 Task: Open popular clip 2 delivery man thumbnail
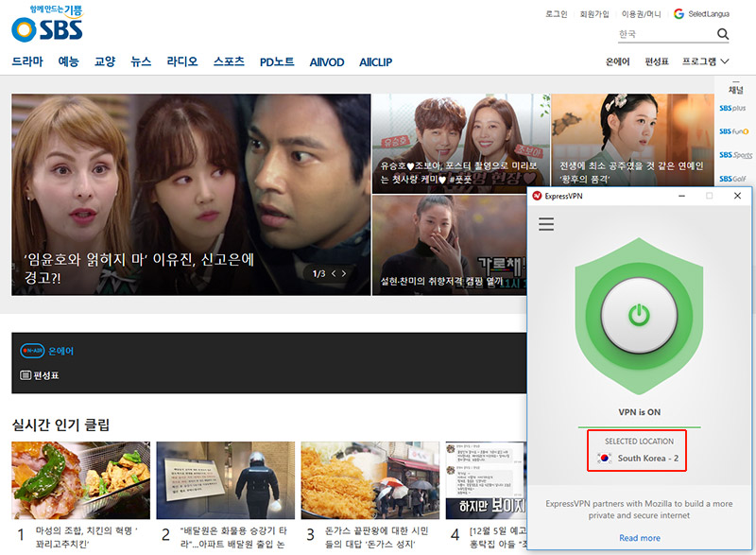(x=226, y=480)
